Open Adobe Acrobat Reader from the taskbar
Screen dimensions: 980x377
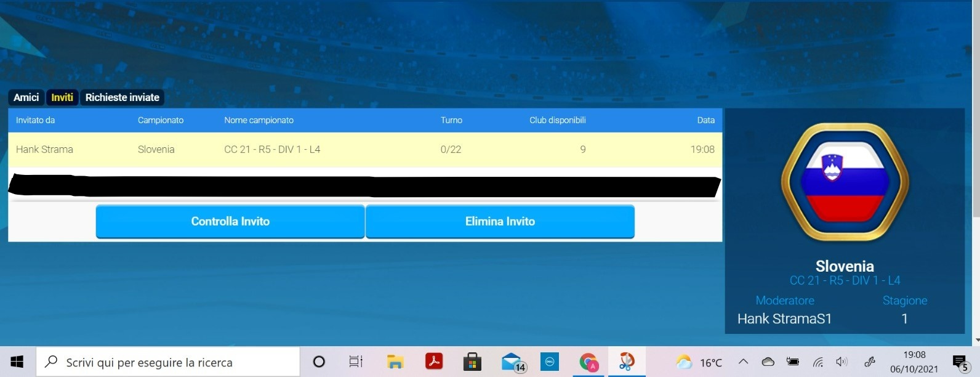(434, 362)
